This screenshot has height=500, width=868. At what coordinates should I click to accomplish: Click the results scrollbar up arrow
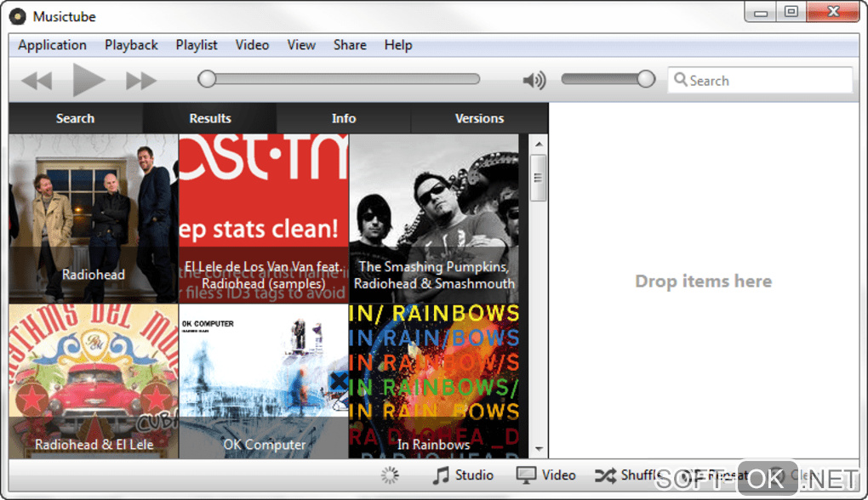538,145
